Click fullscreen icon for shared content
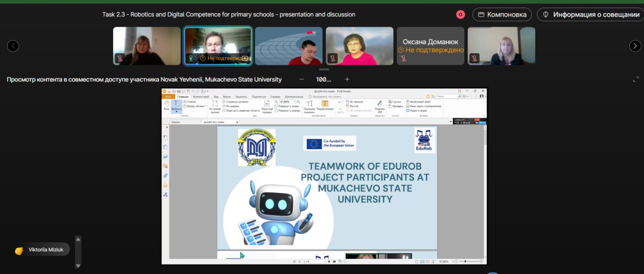The height and width of the screenshot is (274, 644). (635, 79)
